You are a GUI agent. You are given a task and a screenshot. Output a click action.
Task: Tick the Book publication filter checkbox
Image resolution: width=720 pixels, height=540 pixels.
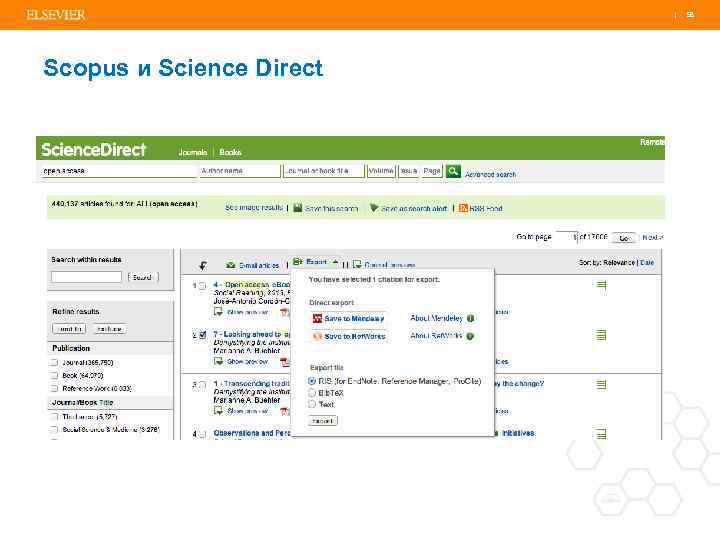tap(54, 375)
